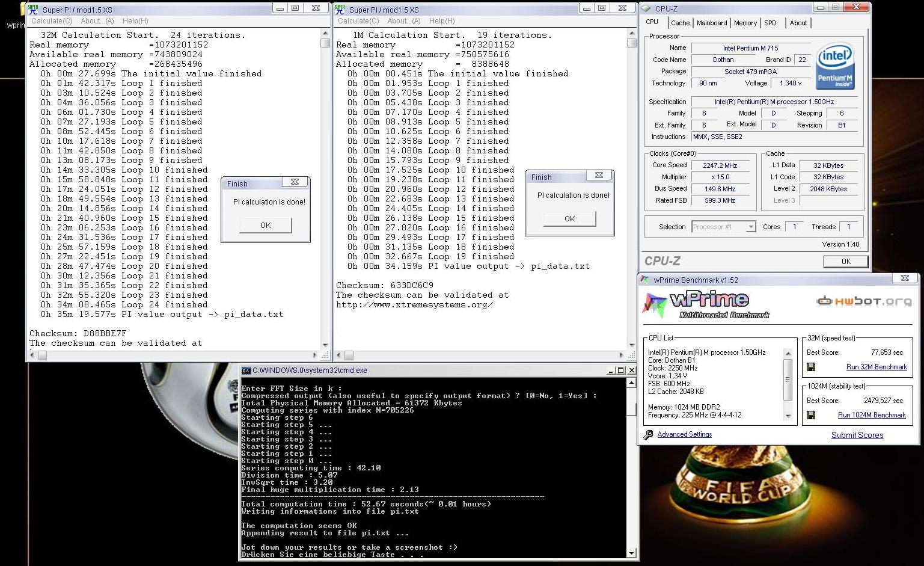
Task: Open the Advanced Settings link in wPrime
Action: pyautogui.click(x=685, y=434)
